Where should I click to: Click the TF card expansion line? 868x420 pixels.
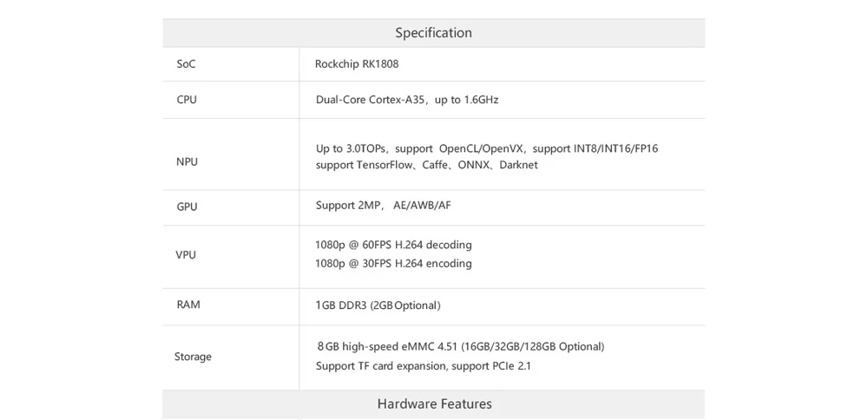(x=423, y=365)
